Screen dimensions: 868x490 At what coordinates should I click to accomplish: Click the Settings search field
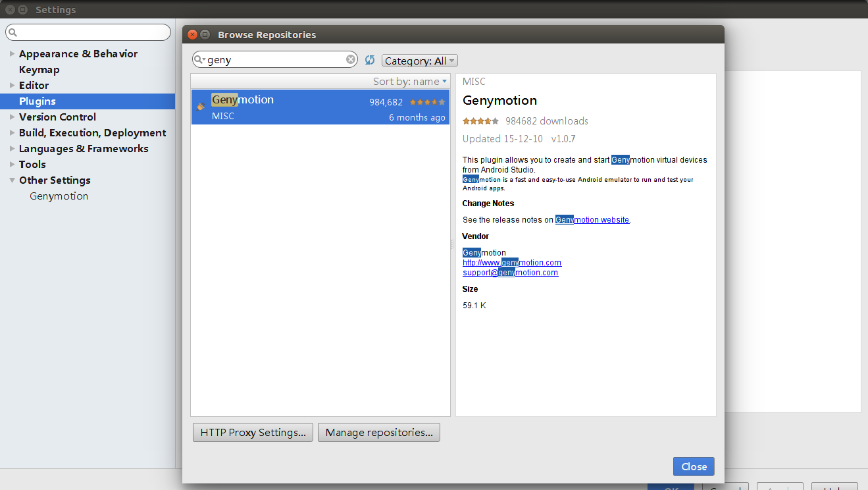point(88,32)
